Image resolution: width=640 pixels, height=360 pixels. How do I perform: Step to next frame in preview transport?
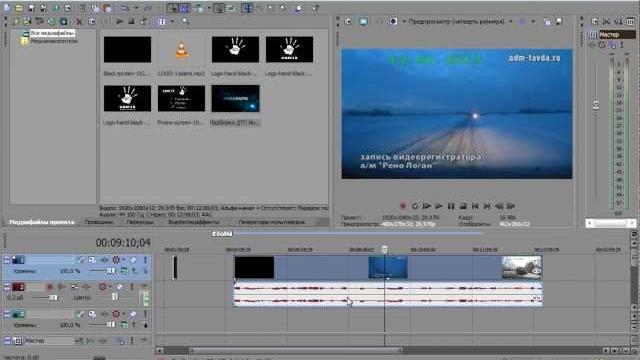[511, 206]
